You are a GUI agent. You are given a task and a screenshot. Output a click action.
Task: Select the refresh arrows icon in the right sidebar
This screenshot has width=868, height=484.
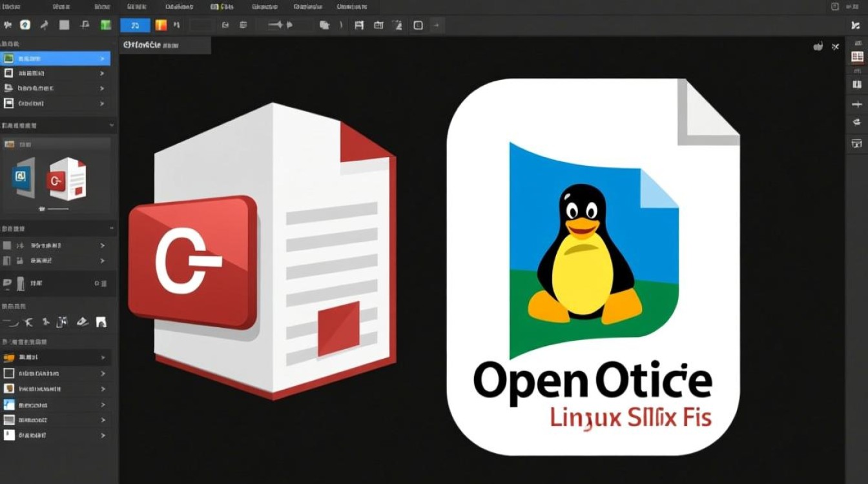point(857,122)
